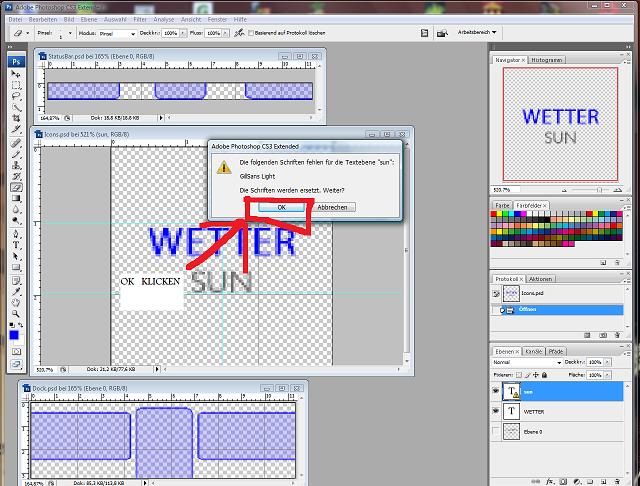Open the eraser Modus dropdown

coord(118,33)
